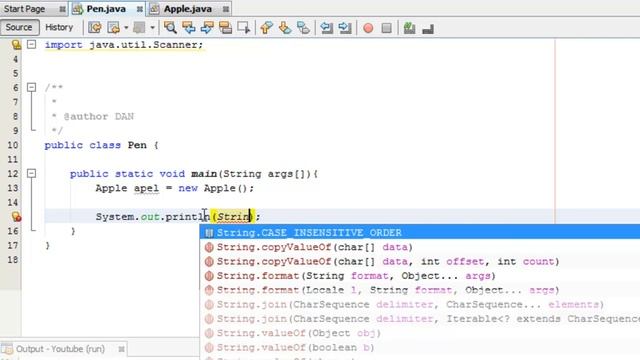
Task: Jump to Previous Bookmark
Action: coord(267,28)
